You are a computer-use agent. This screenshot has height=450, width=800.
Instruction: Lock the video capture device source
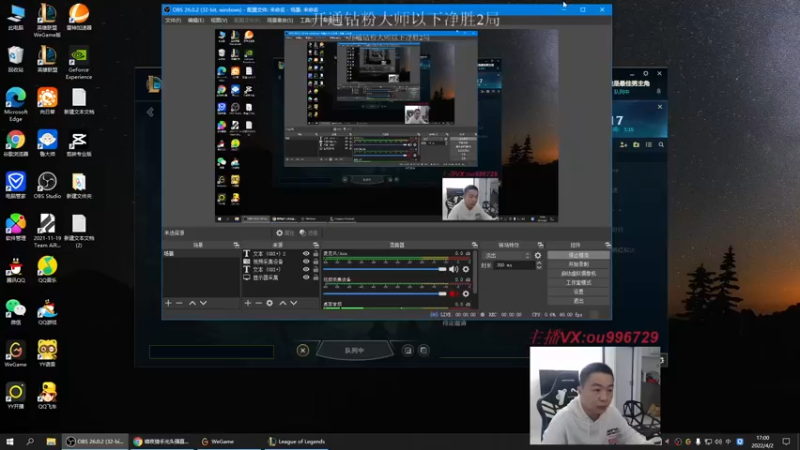coord(316,262)
